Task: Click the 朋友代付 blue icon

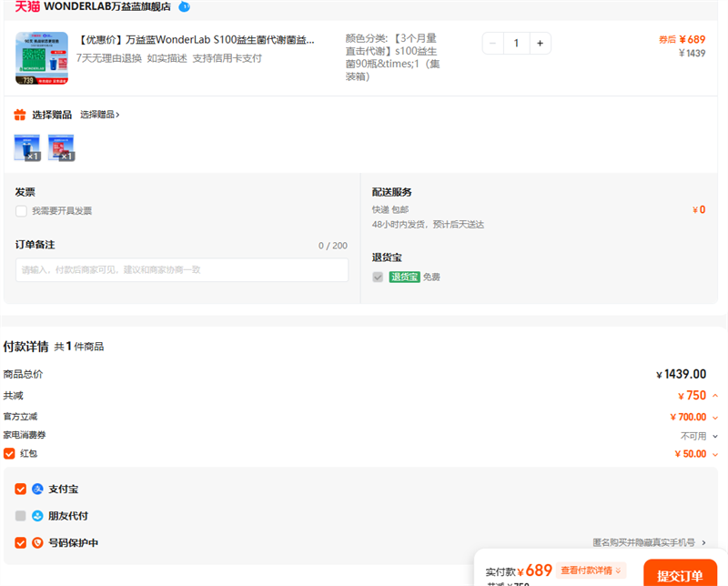Action: pos(37,516)
